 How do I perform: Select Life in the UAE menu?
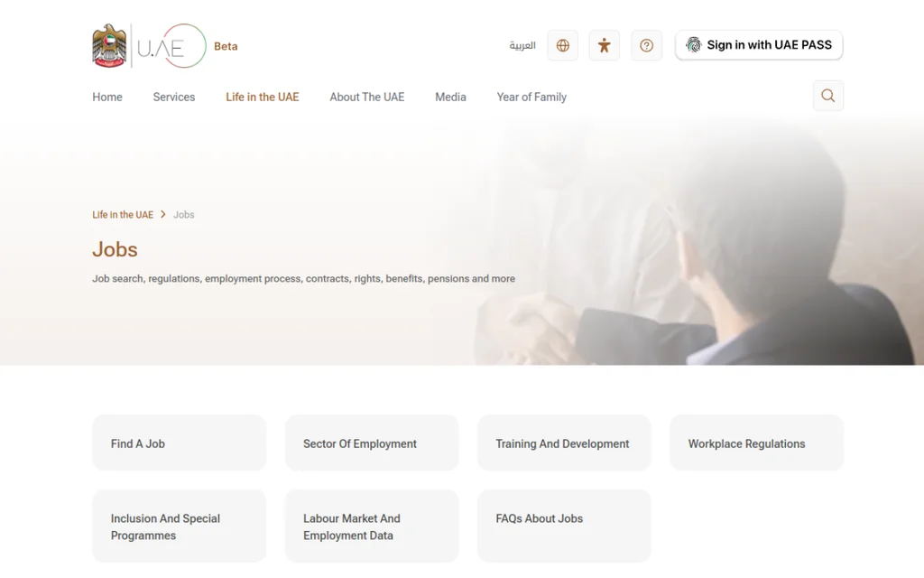(x=263, y=97)
